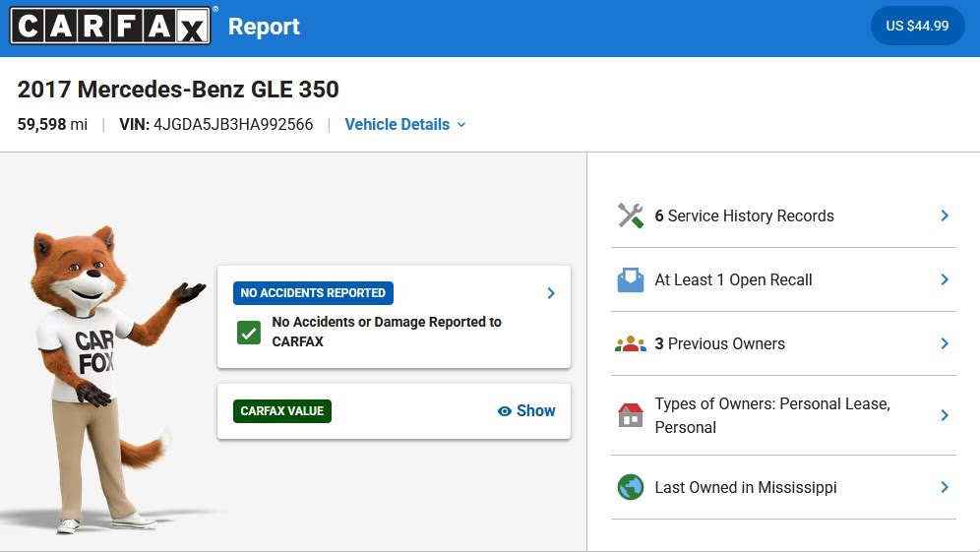This screenshot has width=980, height=552.
Task: Click the CARFAX logo
Action: 110,26
